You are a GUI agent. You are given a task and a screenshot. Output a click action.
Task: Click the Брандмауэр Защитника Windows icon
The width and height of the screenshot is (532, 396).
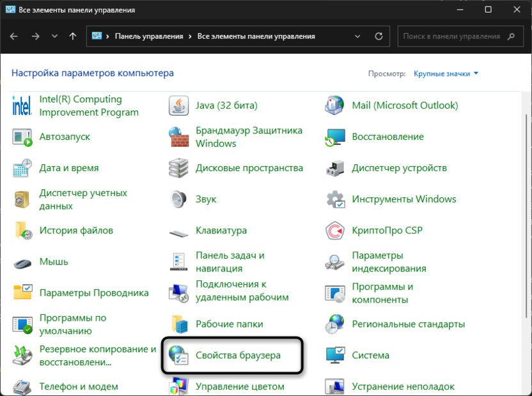tap(179, 137)
